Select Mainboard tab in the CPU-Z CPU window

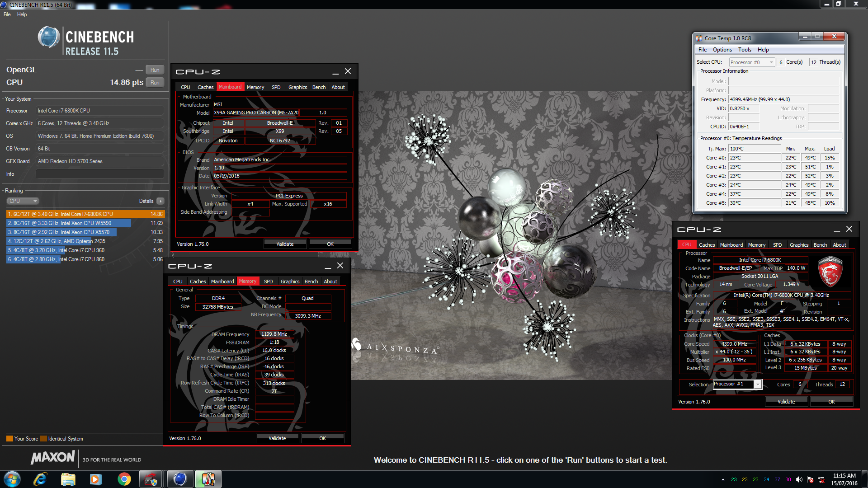[x=731, y=245]
